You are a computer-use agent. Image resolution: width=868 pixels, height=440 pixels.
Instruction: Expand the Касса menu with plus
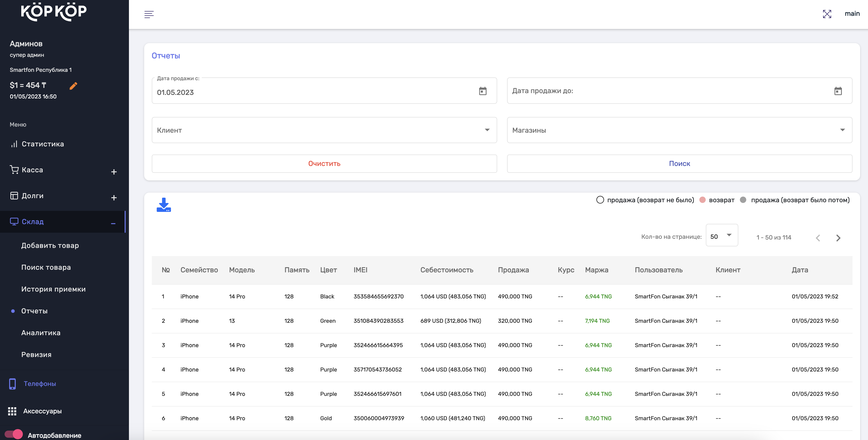coord(114,172)
